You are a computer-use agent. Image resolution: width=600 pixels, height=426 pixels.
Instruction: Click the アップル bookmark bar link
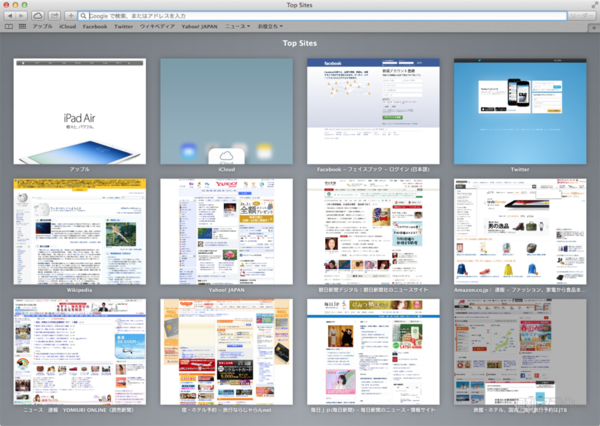pos(42,27)
